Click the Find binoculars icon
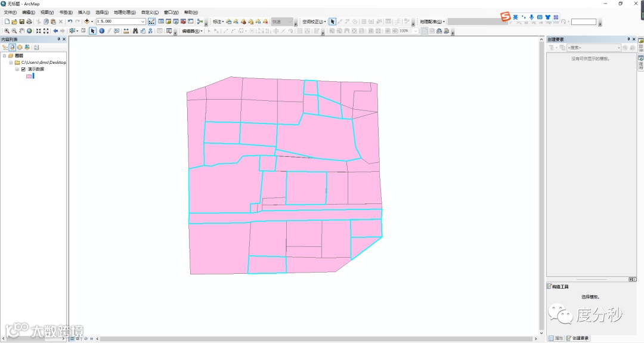Viewport: 644px width, 343px height. [135, 31]
